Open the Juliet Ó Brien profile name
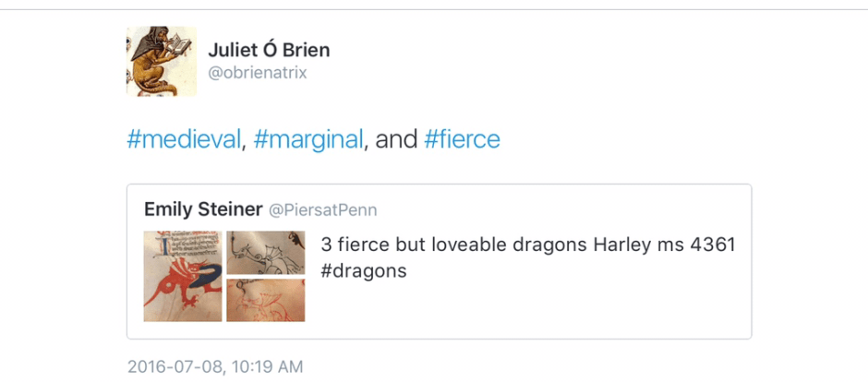Image resolution: width=868 pixels, height=382 pixels. (x=269, y=50)
